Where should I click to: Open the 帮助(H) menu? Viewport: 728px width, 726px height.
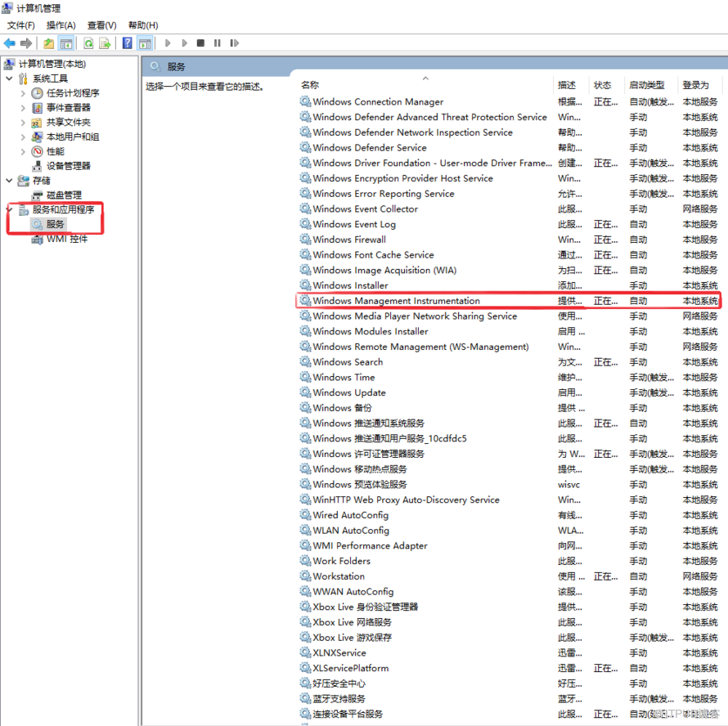coord(143,25)
